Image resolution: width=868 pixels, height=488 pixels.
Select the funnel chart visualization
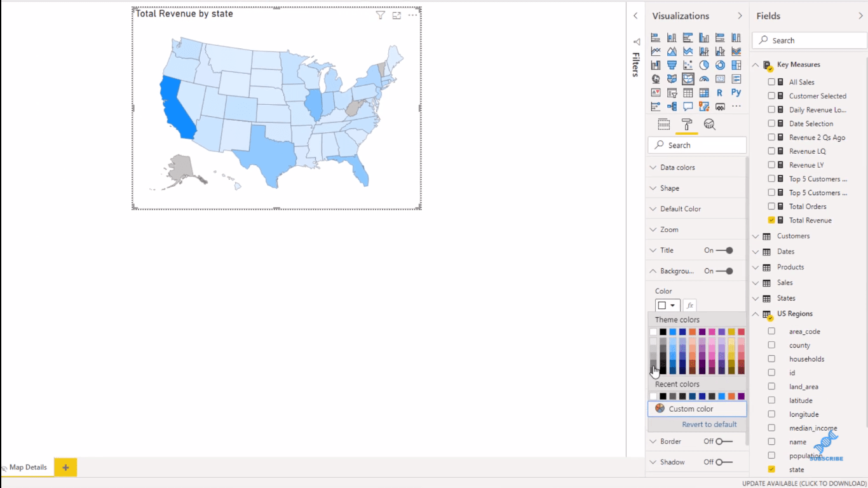click(672, 65)
